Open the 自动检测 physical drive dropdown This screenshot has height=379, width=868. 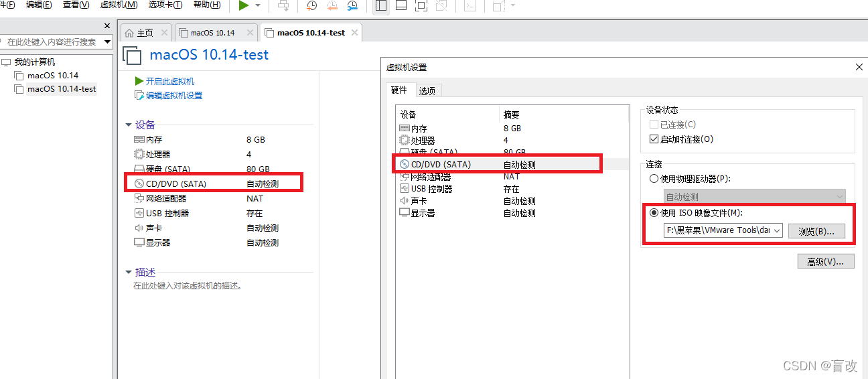(755, 197)
